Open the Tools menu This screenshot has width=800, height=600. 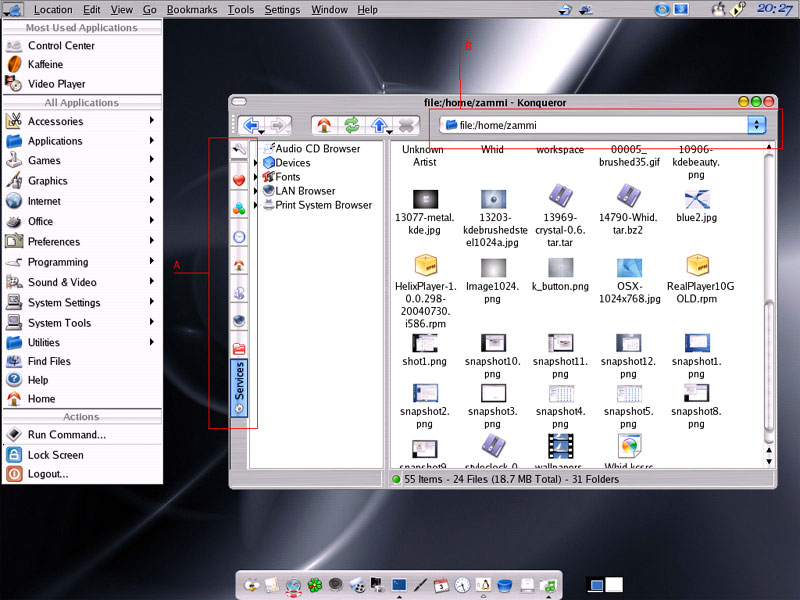tap(241, 10)
